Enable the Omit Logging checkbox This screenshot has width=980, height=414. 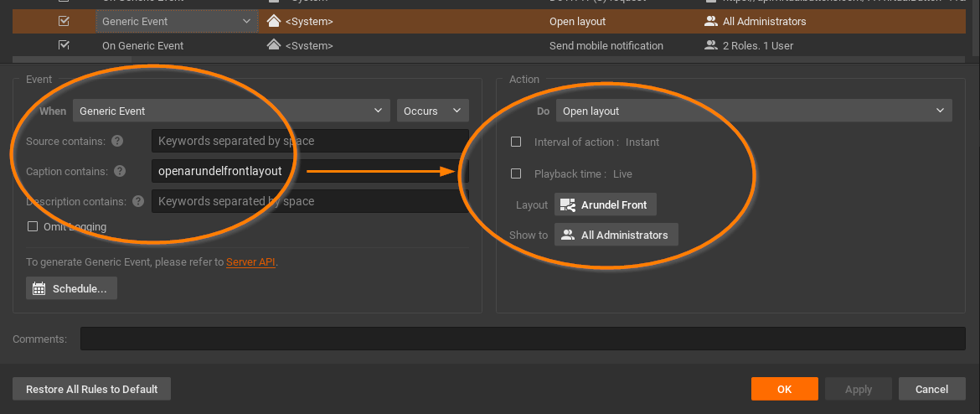click(x=33, y=226)
